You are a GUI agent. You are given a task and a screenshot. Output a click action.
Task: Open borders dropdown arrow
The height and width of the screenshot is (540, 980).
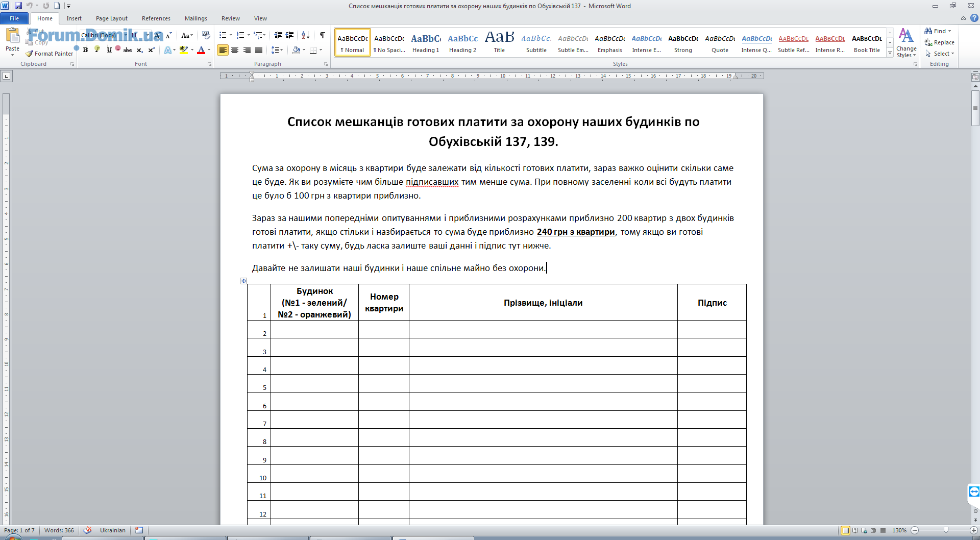[x=321, y=50]
